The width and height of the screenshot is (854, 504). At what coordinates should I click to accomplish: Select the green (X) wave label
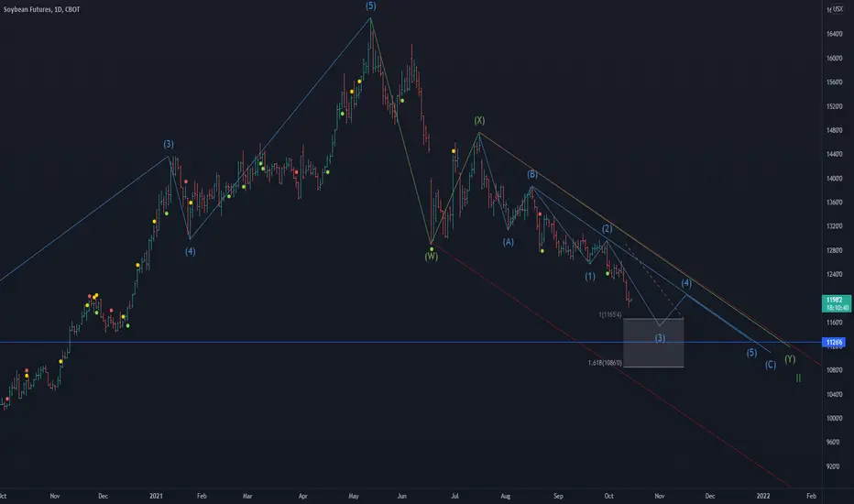click(x=478, y=120)
